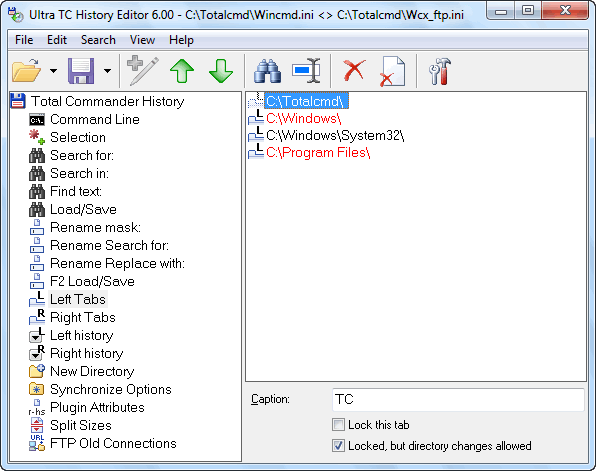The height and width of the screenshot is (471, 596).
Task: Move entry down with green arrow
Action: pos(220,71)
